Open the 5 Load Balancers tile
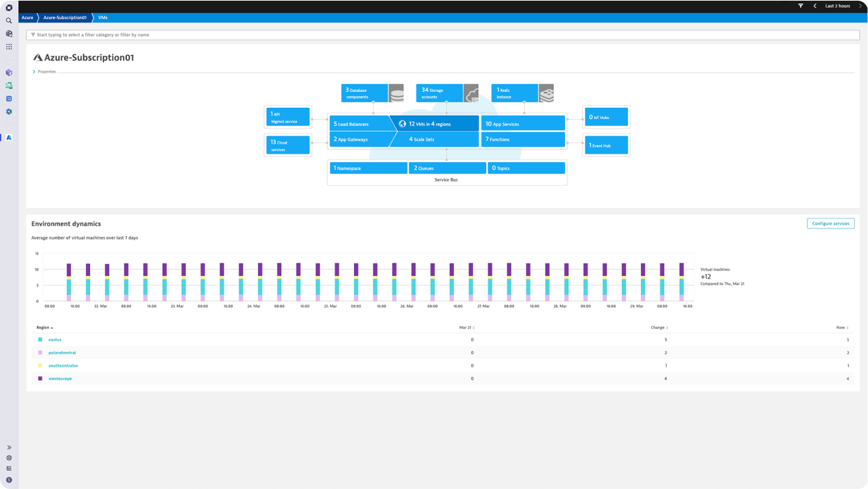This screenshot has height=489, width=868. [359, 124]
